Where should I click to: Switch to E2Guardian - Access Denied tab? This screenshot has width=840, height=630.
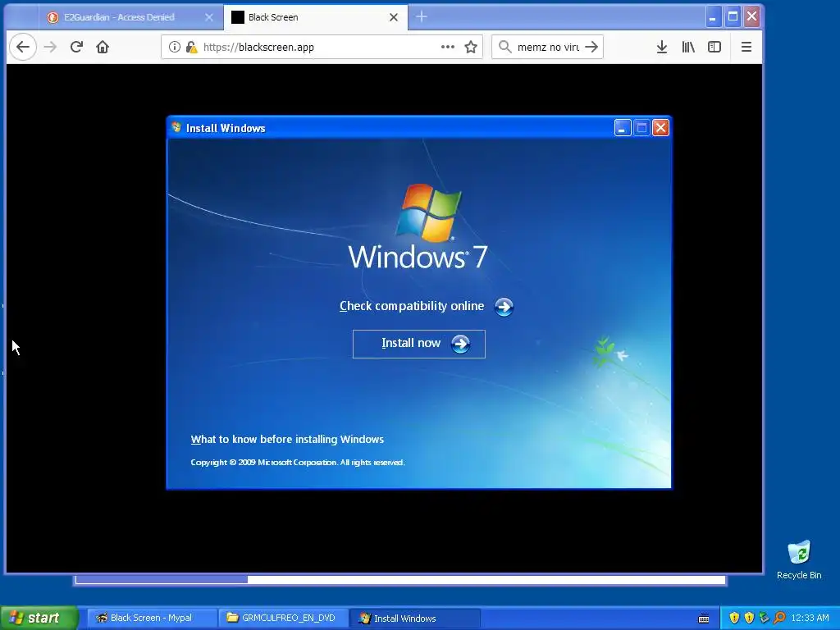tap(119, 17)
